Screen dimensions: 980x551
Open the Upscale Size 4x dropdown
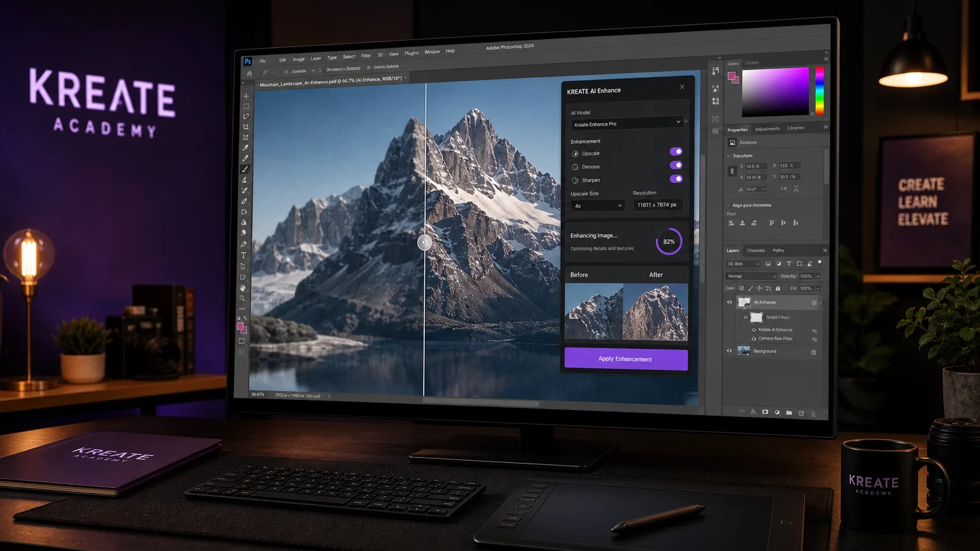pos(598,205)
